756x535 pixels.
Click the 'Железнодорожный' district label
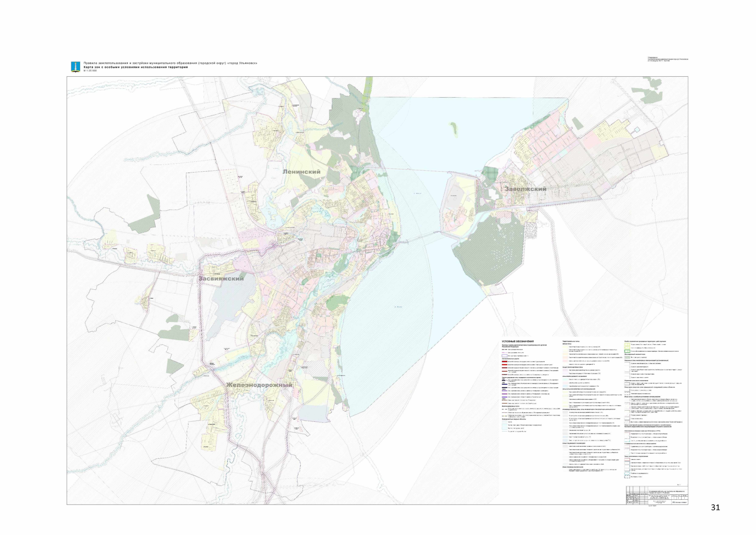pos(259,385)
